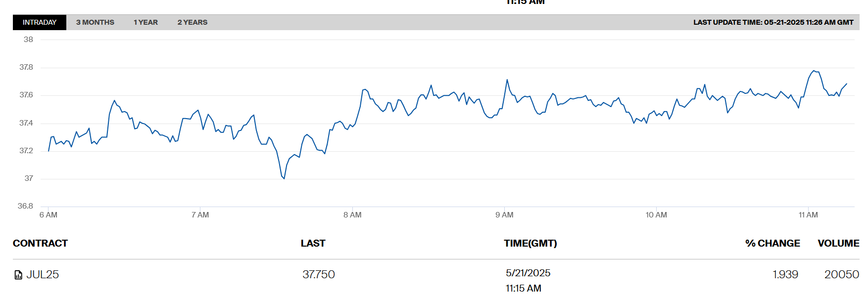Click the chart's lowest dip near 37
Viewport: 868px width, 297px height.
pyautogui.click(x=284, y=178)
